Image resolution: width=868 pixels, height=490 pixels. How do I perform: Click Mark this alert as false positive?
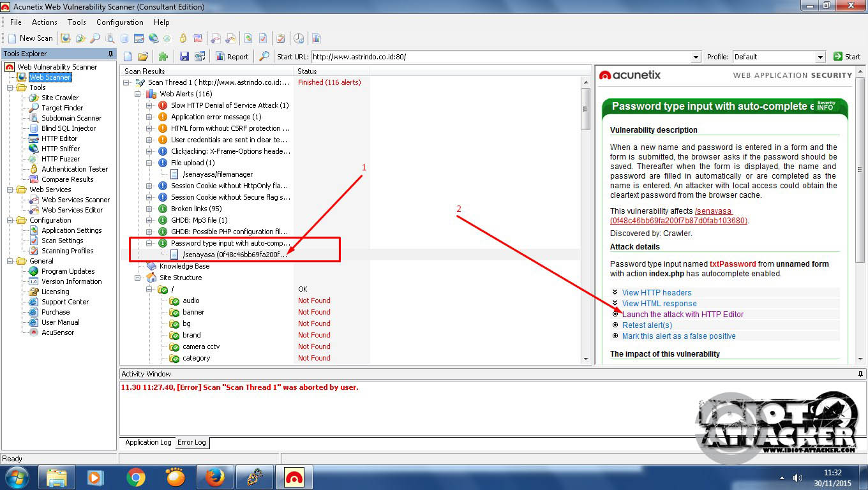click(679, 336)
